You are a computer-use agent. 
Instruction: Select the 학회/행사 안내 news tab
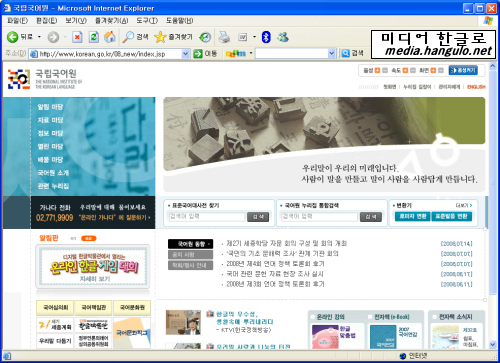point(190,265)
